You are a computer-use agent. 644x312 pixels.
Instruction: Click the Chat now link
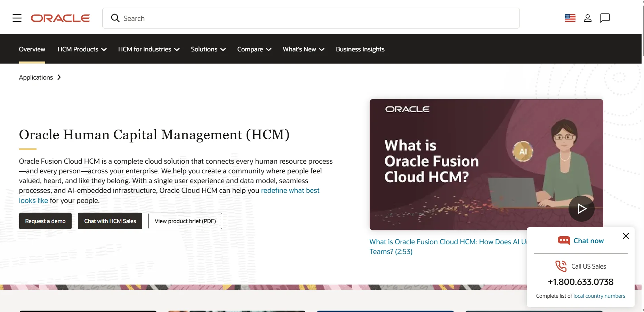point(588,241)
